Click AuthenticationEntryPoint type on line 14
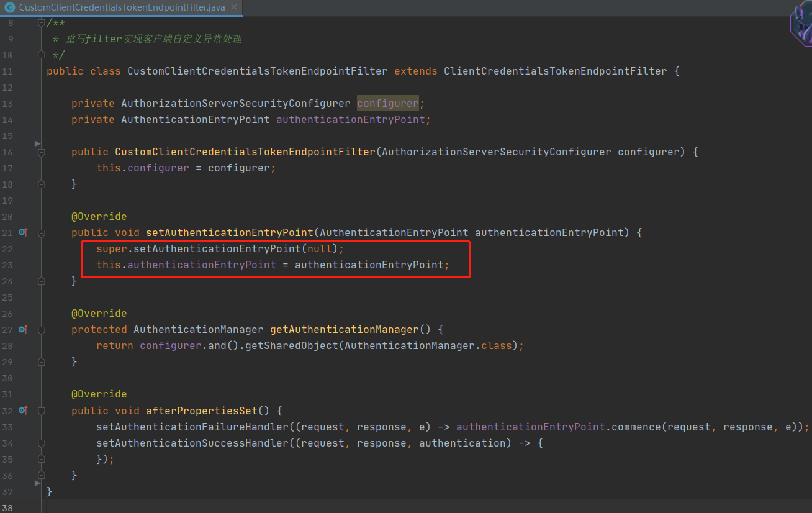The image size is (812, 513). [196, 119]
